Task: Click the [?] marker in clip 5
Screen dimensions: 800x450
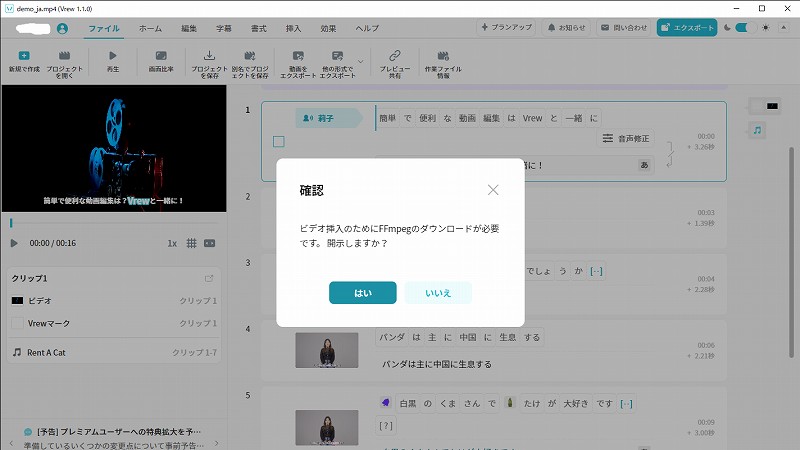Action: point(386,425)
